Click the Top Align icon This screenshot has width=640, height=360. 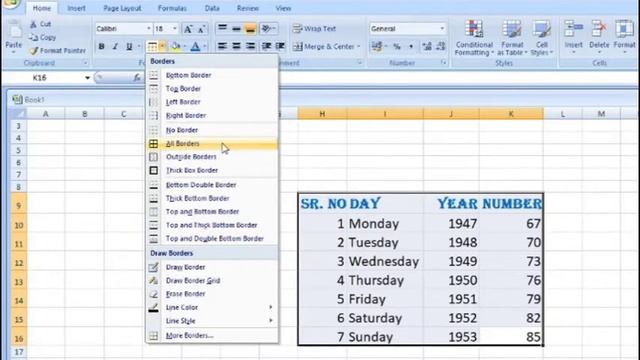pos(222,29)
